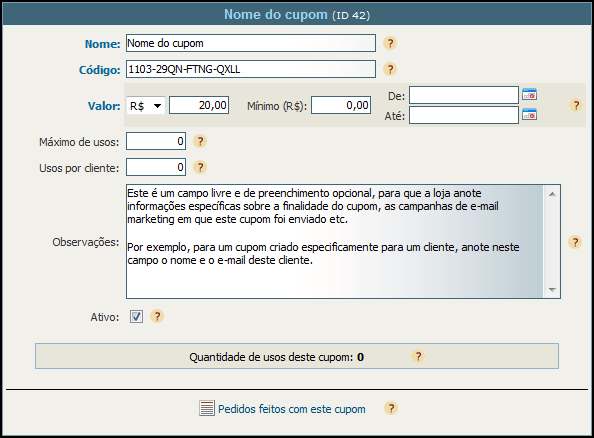Open calendar picker for Até date

coord(529,114)
